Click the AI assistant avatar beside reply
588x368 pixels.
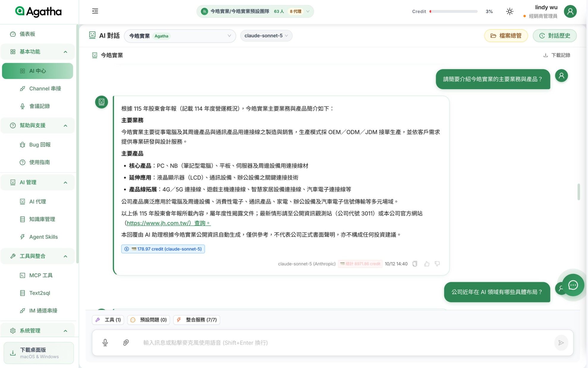point(101,102)
